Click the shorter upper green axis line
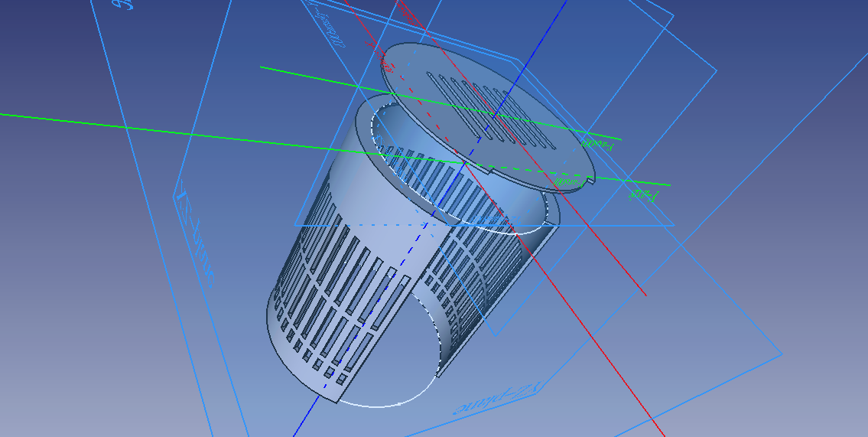Image resolution: width=868 pixels, height=437 pixels. (x=321, y=77)
